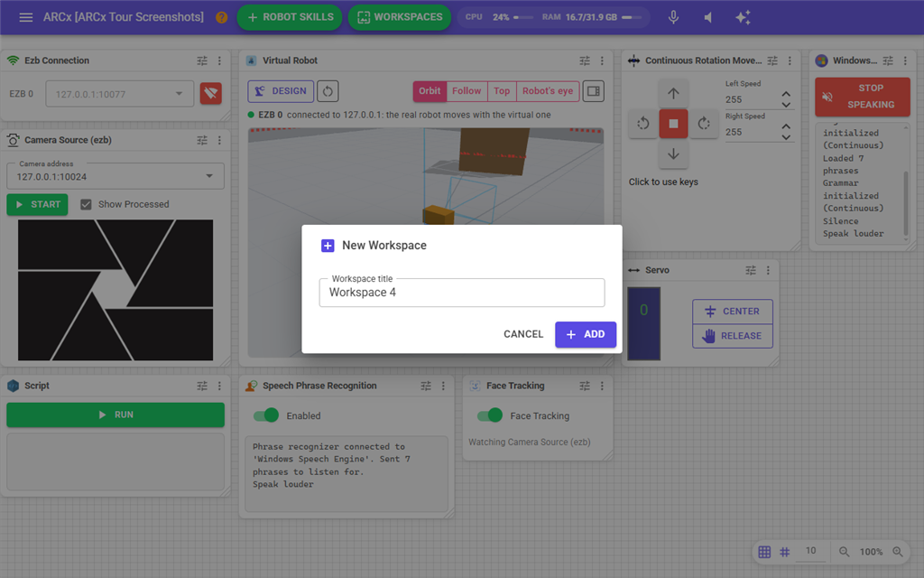
Task: Open Ezb Connection three-dot menu
Action: pos(219,61)
